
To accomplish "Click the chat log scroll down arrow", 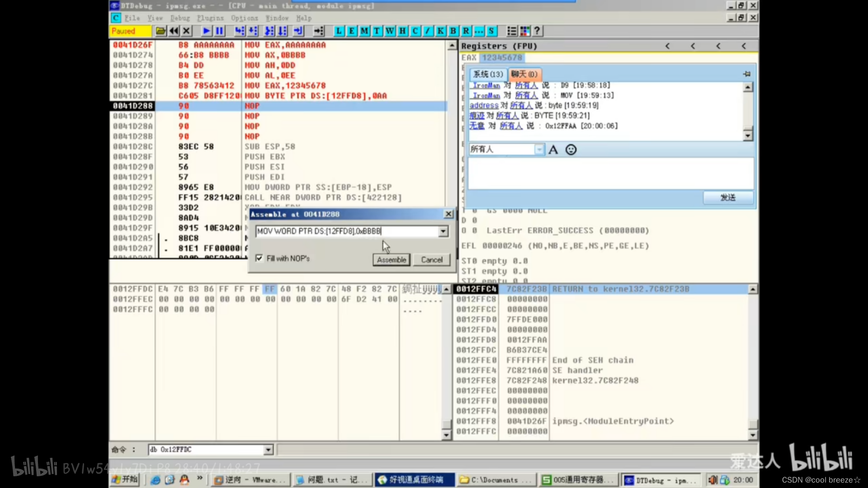I will coord(748,135).
